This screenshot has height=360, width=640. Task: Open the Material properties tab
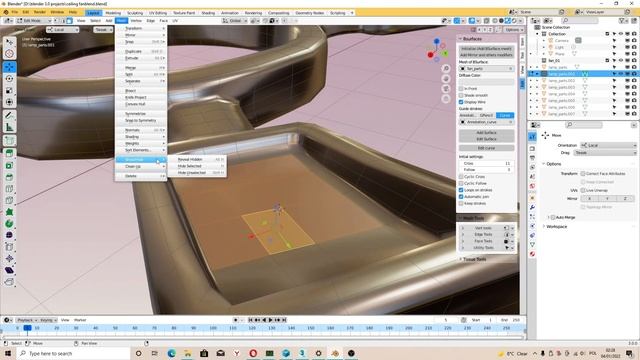point(532,254)
